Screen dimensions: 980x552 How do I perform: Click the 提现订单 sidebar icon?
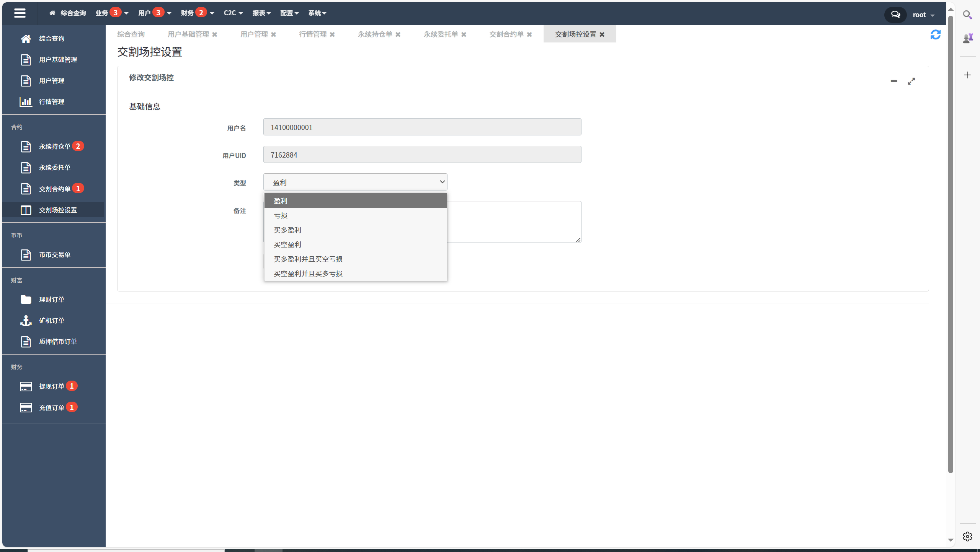tap(25, 386)
